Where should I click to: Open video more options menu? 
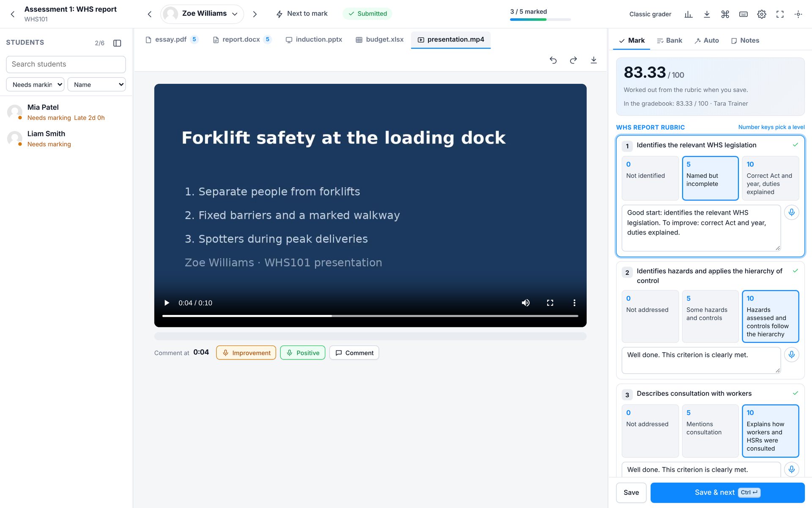[574, 303]
